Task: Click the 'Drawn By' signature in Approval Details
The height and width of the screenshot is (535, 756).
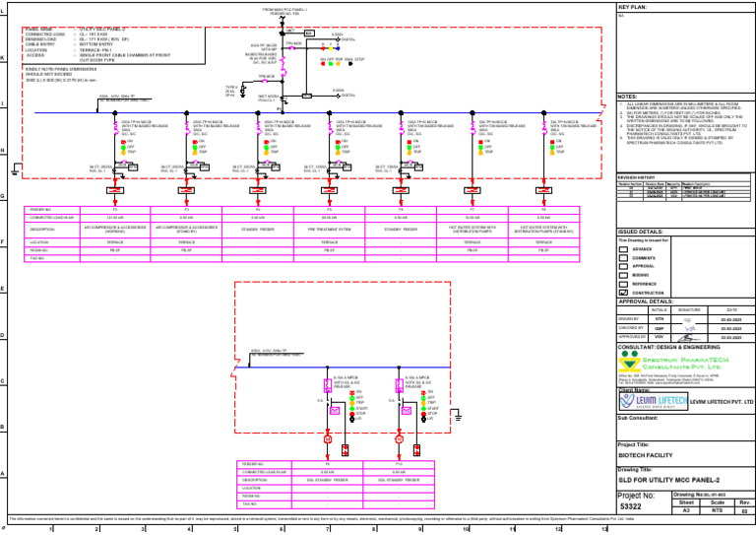Action: point(688,320)
